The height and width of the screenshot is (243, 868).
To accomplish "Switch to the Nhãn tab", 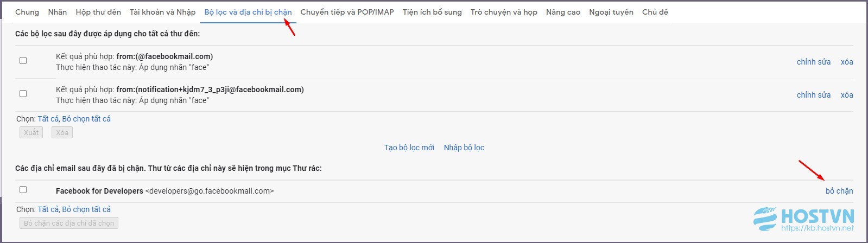I will point(58,12).
